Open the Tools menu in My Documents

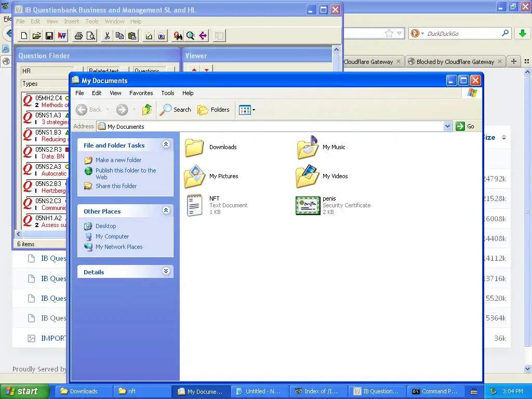tap(168, 93)
